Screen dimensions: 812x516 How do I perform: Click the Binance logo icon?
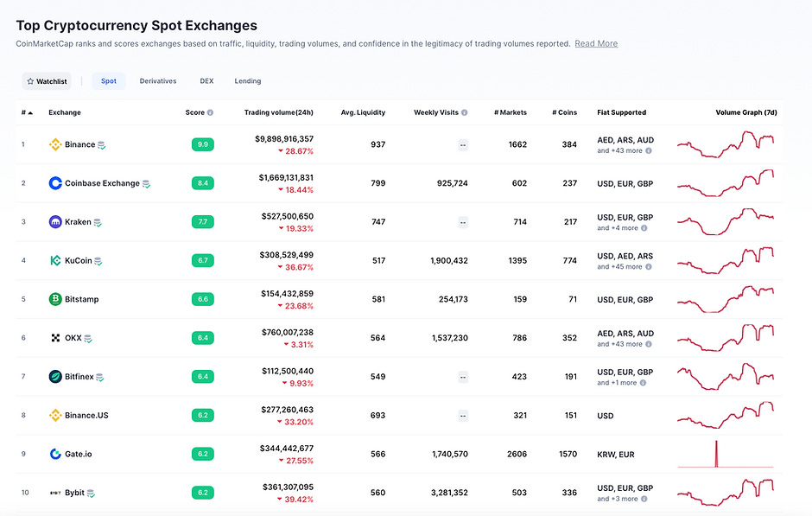coord(55,144)
